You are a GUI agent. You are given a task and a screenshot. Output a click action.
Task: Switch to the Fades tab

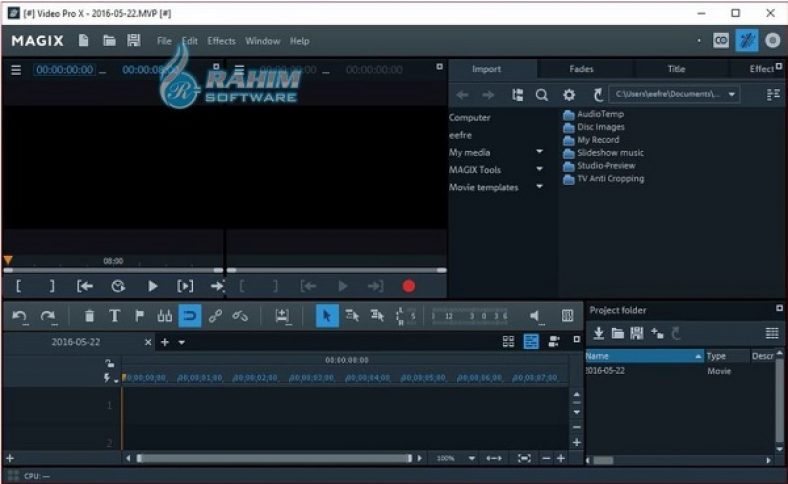[x=581, y=69]
